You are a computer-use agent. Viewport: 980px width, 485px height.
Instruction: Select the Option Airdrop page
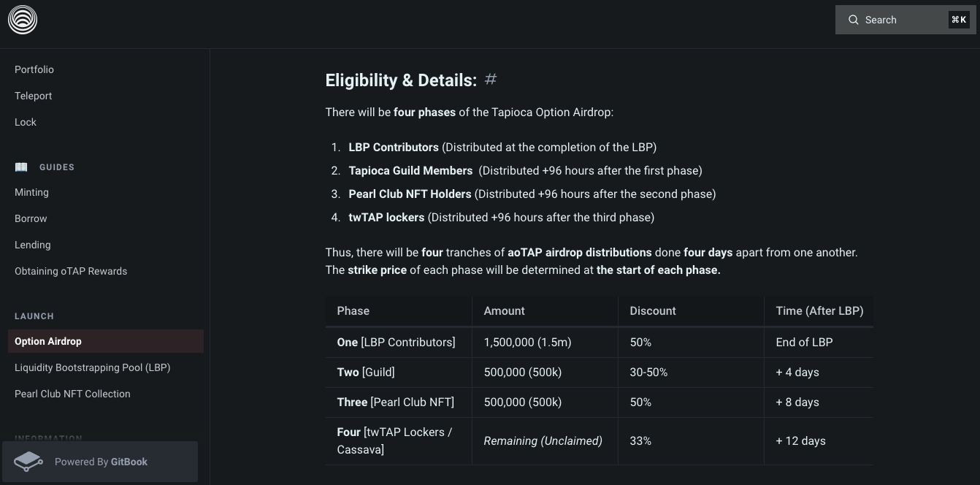48,341
